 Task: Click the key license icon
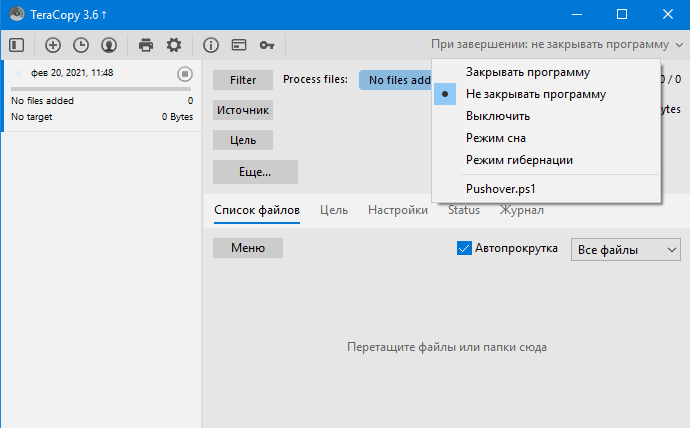[267, 45]
